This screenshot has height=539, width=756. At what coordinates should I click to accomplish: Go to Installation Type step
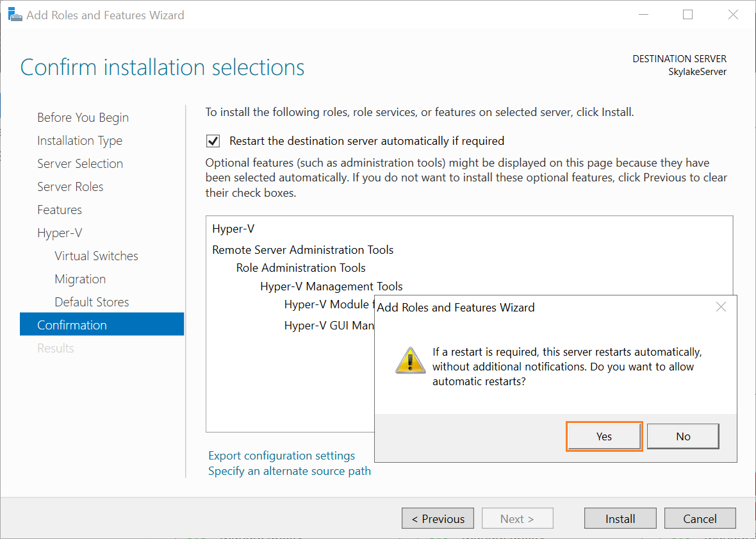click(x=79, y=141)
